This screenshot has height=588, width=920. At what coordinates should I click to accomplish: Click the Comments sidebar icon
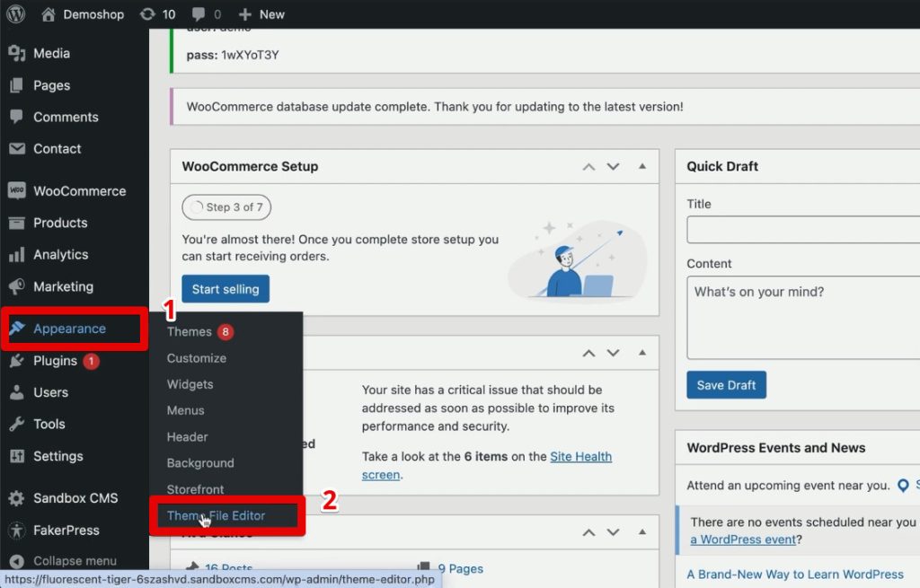point(17,117)
